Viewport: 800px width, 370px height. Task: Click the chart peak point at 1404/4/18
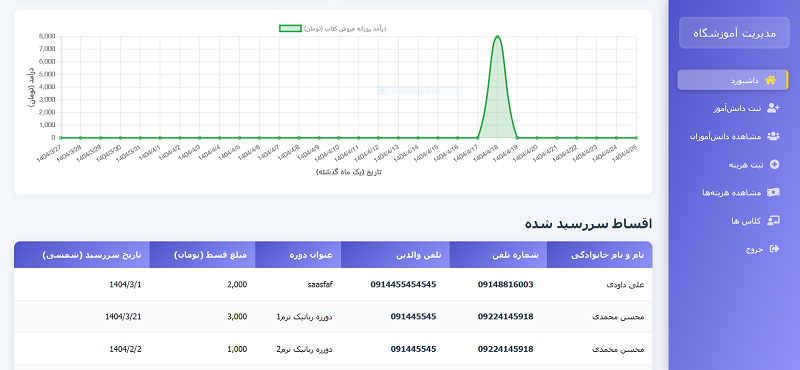[x=497, y=36]
